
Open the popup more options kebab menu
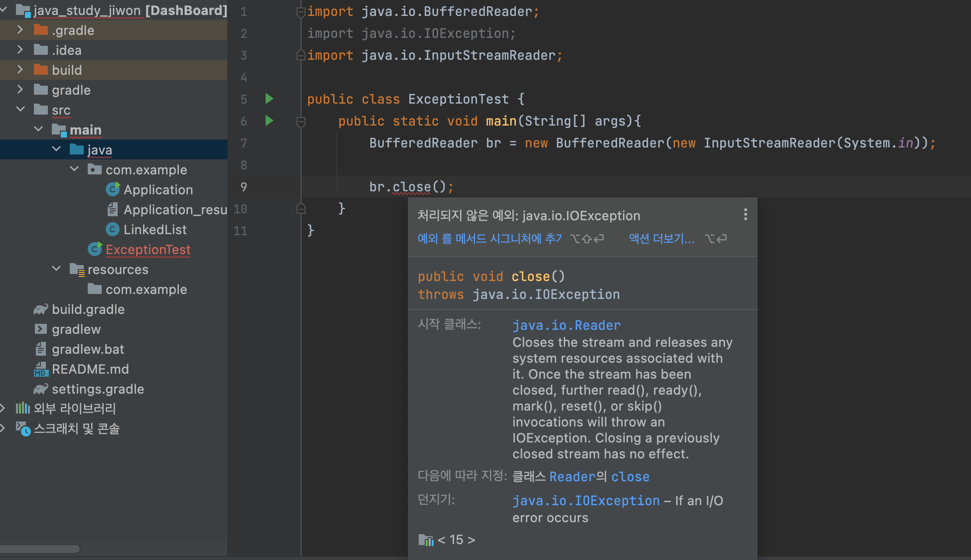(745, 215)
